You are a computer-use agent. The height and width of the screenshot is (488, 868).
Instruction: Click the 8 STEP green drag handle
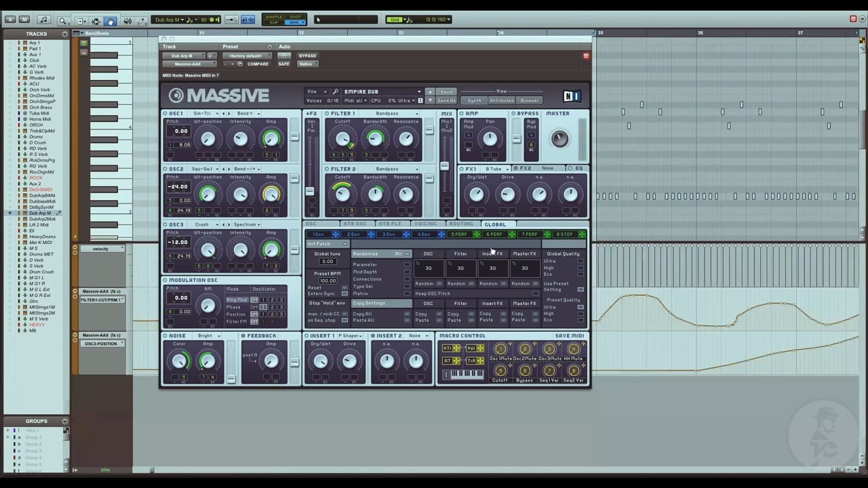[583, 235]
